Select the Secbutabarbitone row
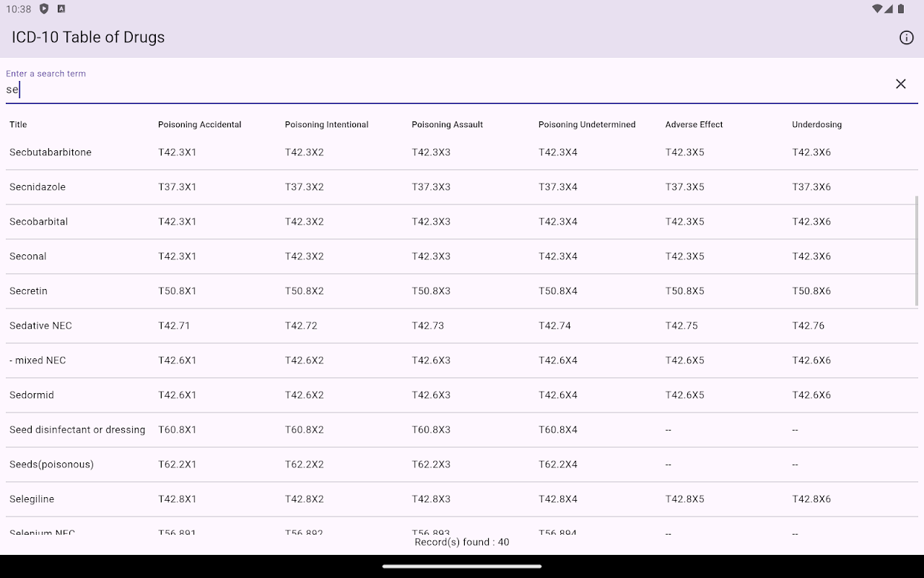924x578 pixels. (51, 152)
